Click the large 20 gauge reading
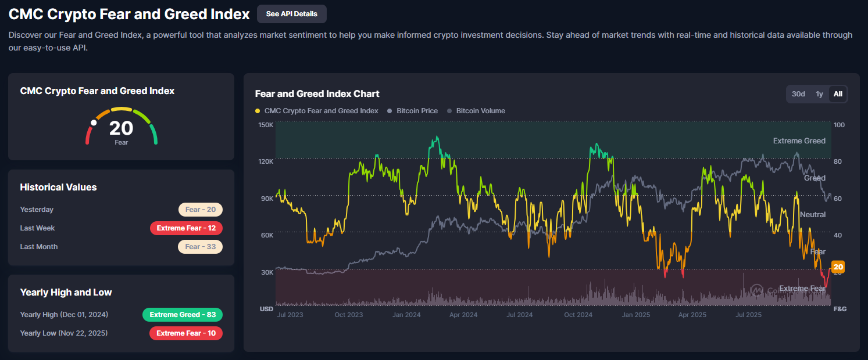 [x=121, y=128]
